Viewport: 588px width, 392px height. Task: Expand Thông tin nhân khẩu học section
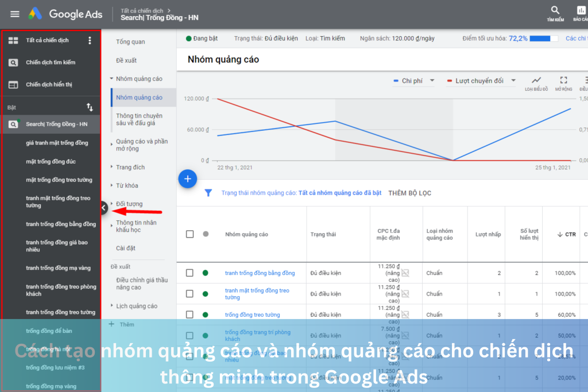[111, 226]
